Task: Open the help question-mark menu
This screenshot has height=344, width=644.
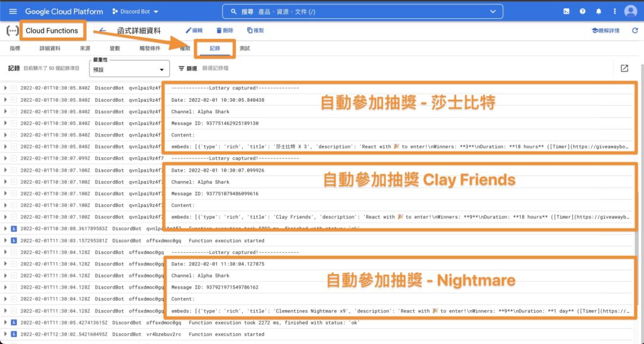Action: tap(582, 11)
